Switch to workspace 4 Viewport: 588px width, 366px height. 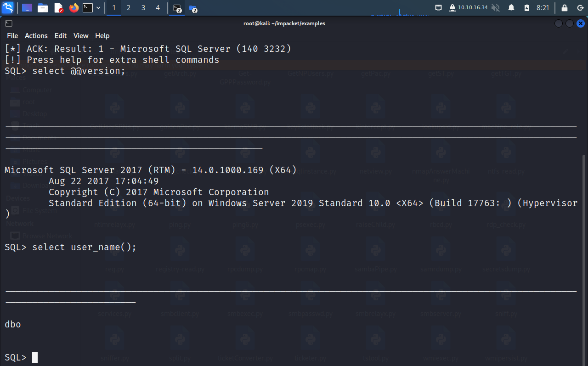tap(158, 8)
